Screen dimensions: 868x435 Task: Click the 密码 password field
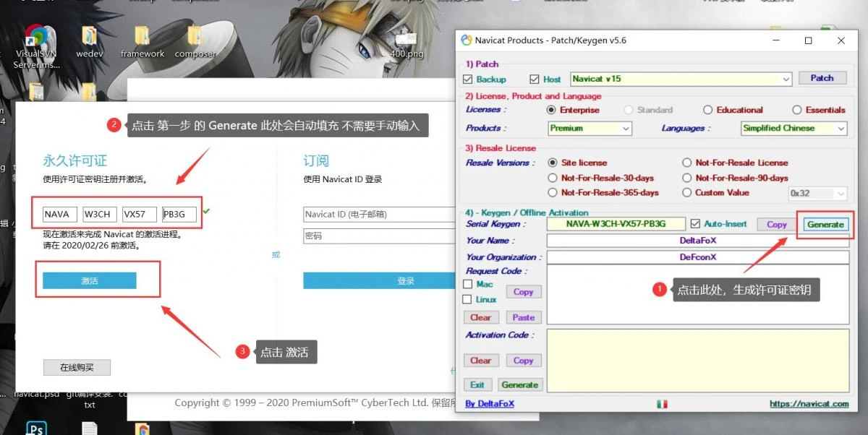(x=378, y=236)
